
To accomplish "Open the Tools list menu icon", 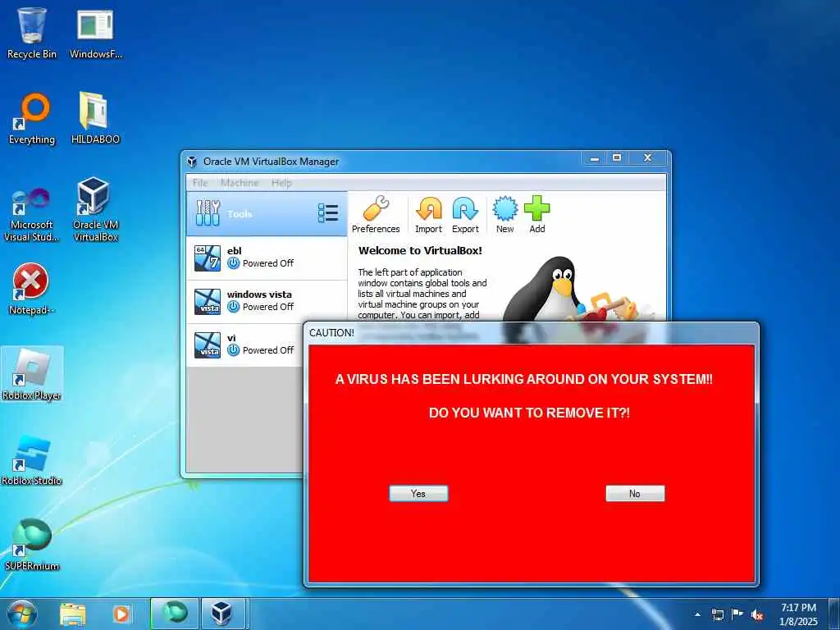I will (x=328, y=213).
